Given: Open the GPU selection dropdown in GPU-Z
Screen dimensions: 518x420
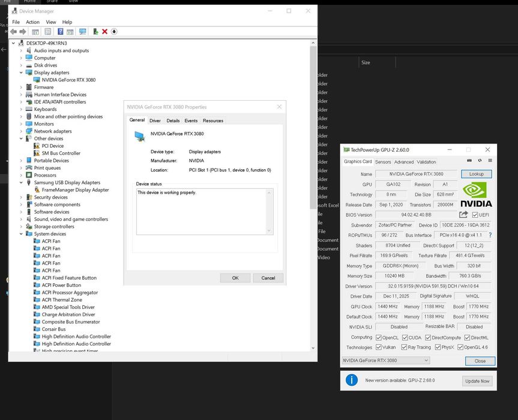Looking at the screenshot, I should click(x=385, y=360).
